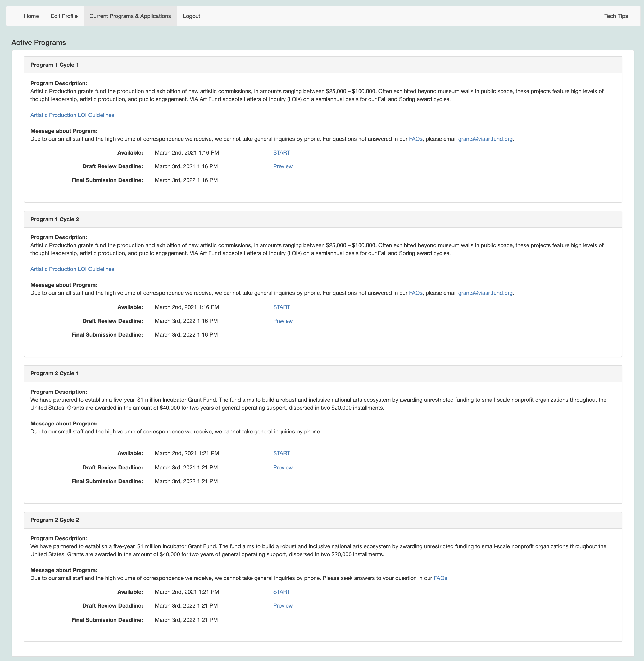This screenshot has width=644, height=661.
Task: Preview the Program 1 Cycle 2 application
Action: coord(283,321)
